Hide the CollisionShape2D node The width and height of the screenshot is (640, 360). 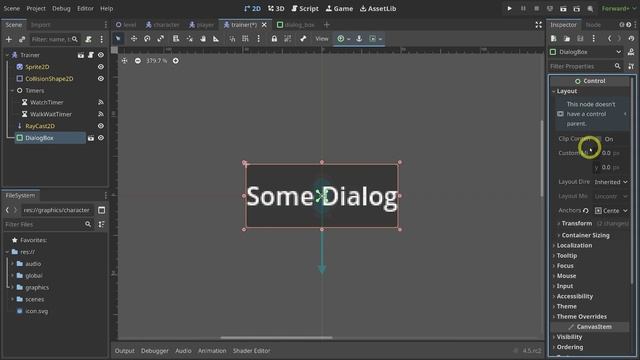click(101, 78)
